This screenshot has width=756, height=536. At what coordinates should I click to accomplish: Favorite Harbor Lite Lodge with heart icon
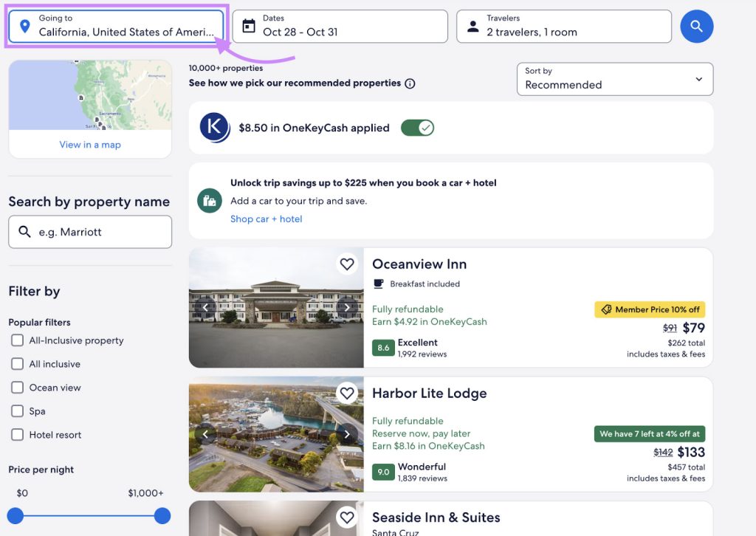point(346,393)
